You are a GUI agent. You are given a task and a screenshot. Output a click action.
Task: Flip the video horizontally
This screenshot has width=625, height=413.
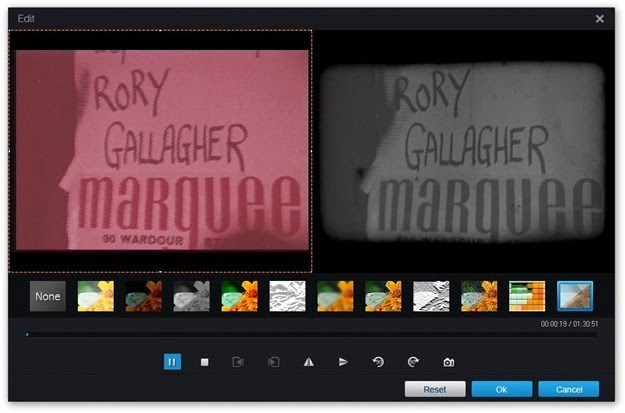click(x=309, y=362)
